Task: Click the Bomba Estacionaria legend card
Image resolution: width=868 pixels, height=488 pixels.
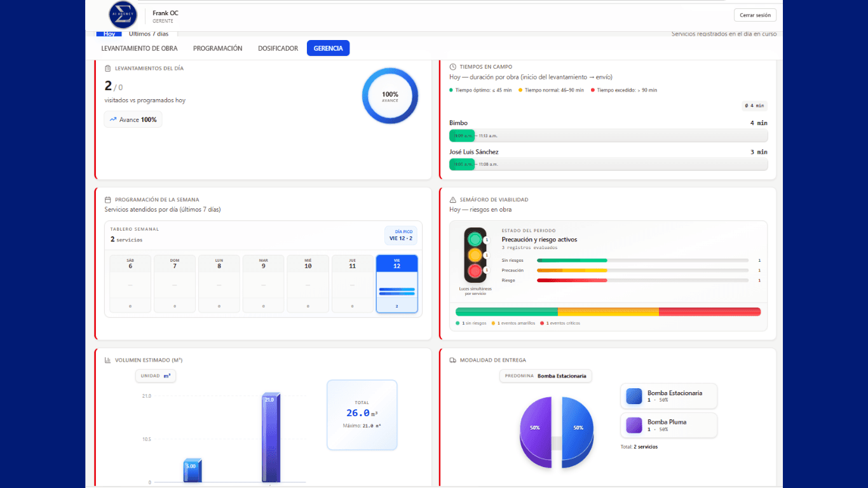Action: pos(668,396)
